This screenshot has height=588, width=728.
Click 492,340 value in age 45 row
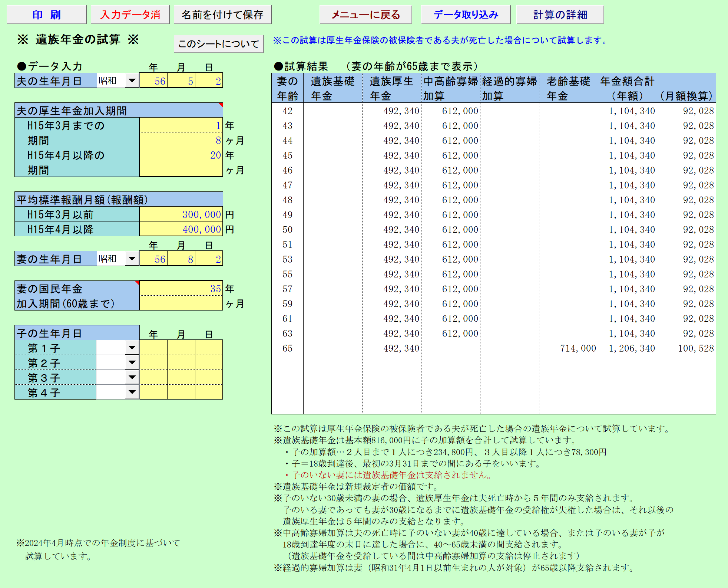(401, 155)
